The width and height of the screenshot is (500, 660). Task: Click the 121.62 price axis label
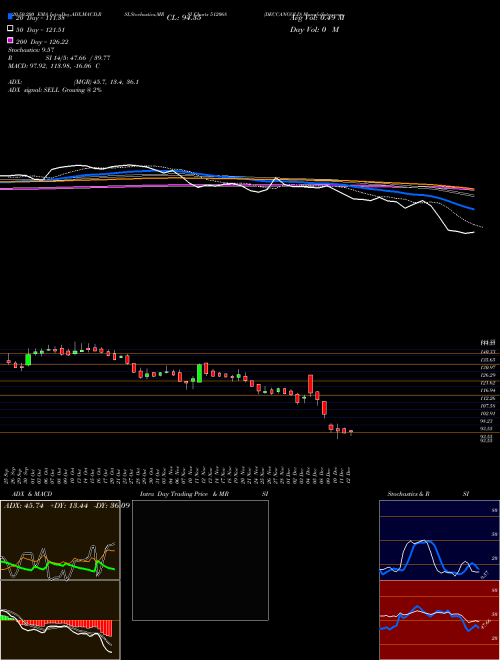[489, 383]
